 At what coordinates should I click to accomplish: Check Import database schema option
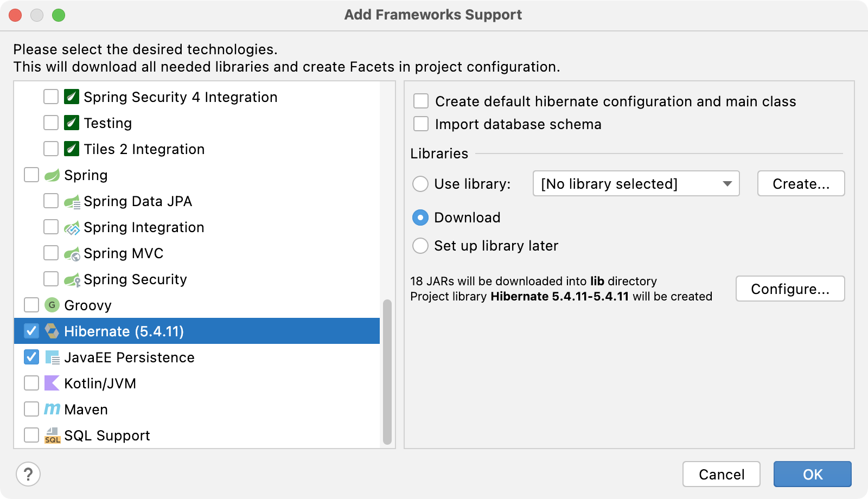tap(421, 124)
